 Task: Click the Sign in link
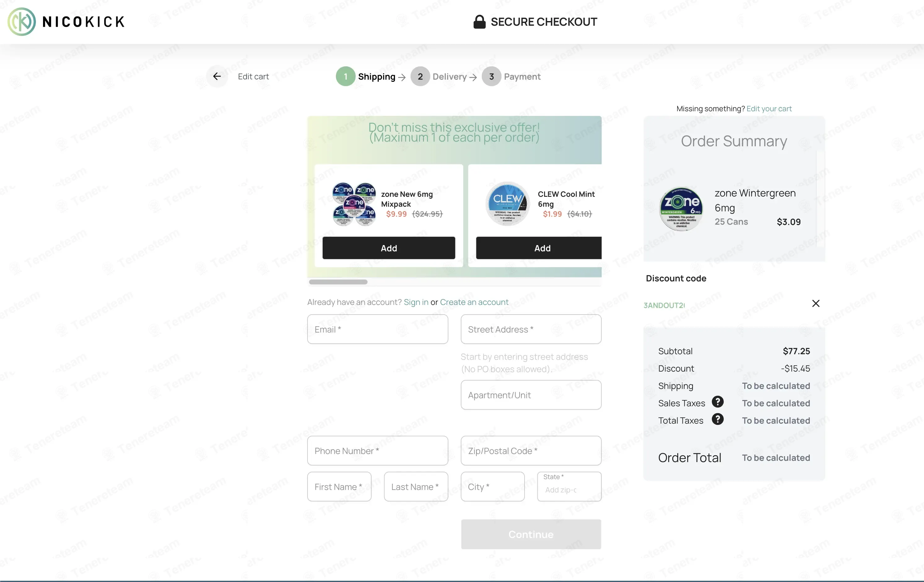coord(416,302)
